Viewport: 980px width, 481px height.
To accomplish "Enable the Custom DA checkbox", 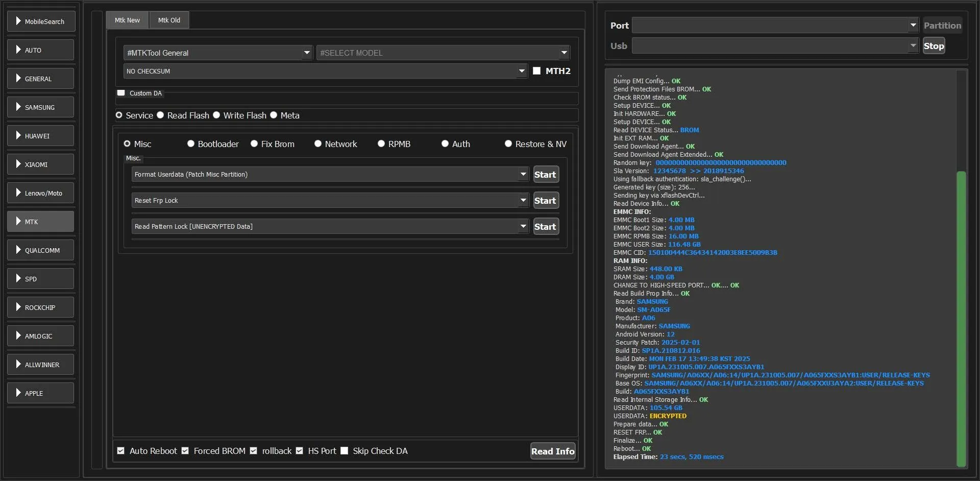I will 121,93.
